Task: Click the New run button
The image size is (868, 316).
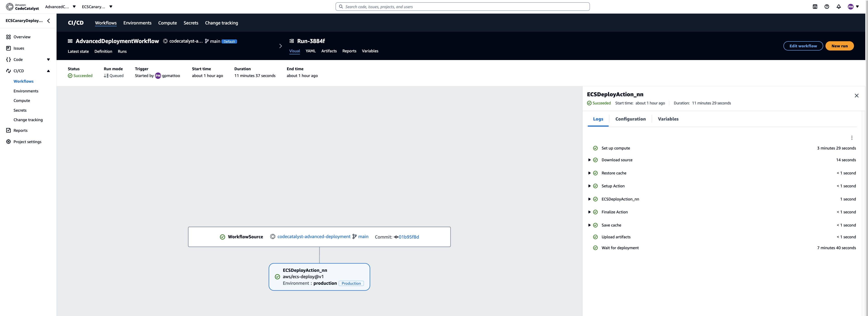Action: 839,46
